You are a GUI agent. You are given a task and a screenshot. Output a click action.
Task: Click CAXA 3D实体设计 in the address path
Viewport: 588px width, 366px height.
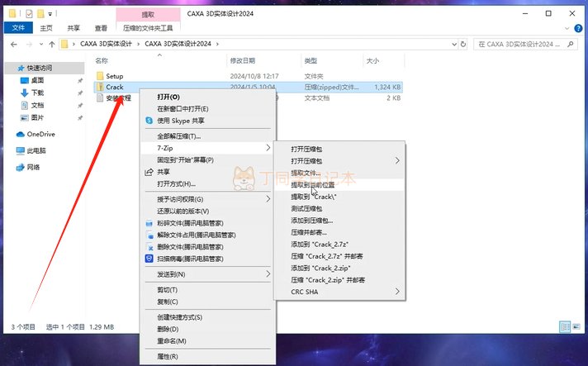pos(107,44)
